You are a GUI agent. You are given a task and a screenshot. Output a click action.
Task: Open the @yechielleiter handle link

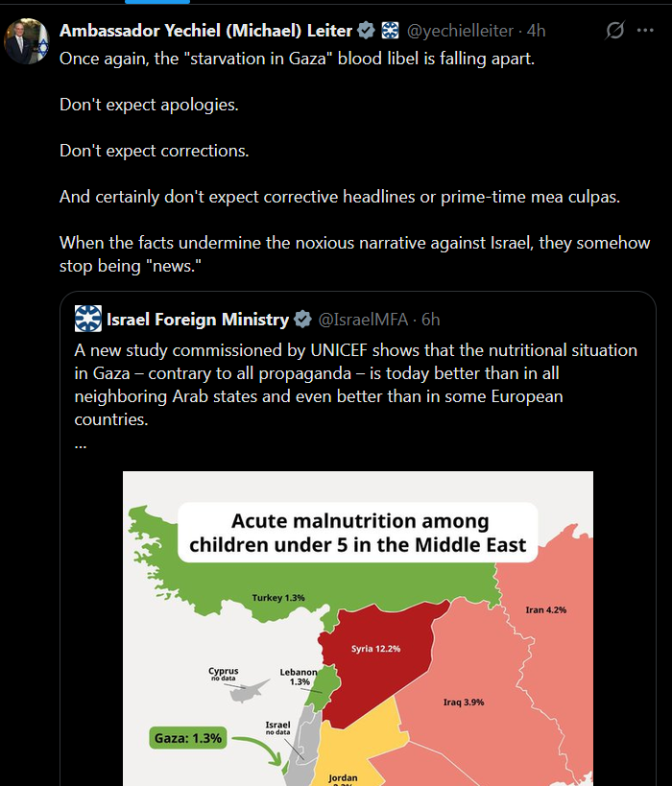[x=460, y=31]
